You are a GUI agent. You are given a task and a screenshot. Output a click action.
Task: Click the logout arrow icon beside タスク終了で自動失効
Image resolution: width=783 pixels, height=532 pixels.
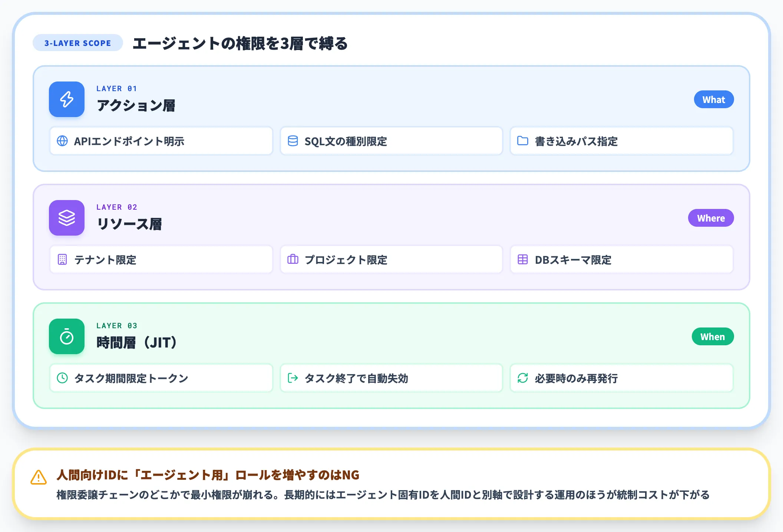pos(293,378)
